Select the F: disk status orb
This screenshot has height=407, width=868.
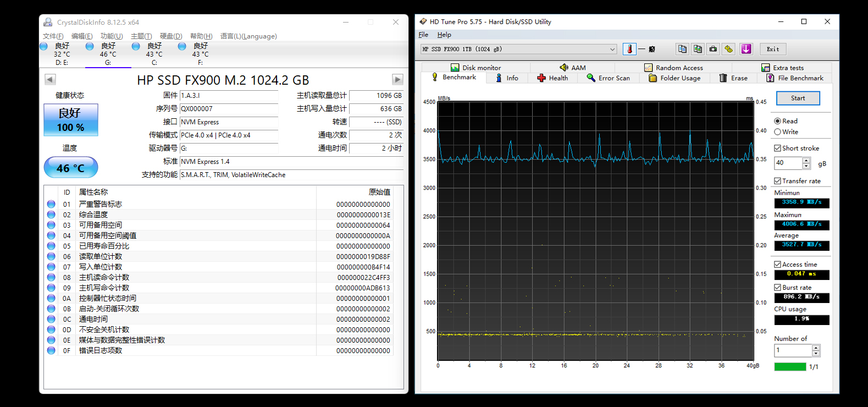coord(182,46)
